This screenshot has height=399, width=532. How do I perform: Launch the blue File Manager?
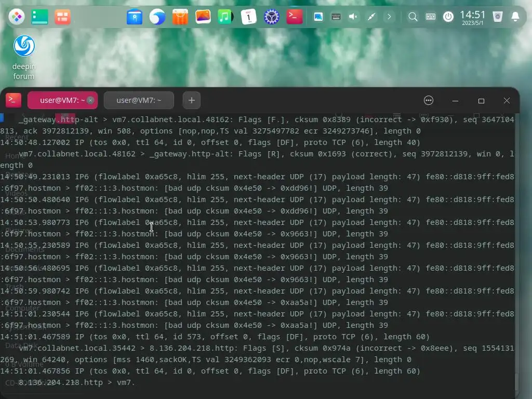tap(135, 17)
